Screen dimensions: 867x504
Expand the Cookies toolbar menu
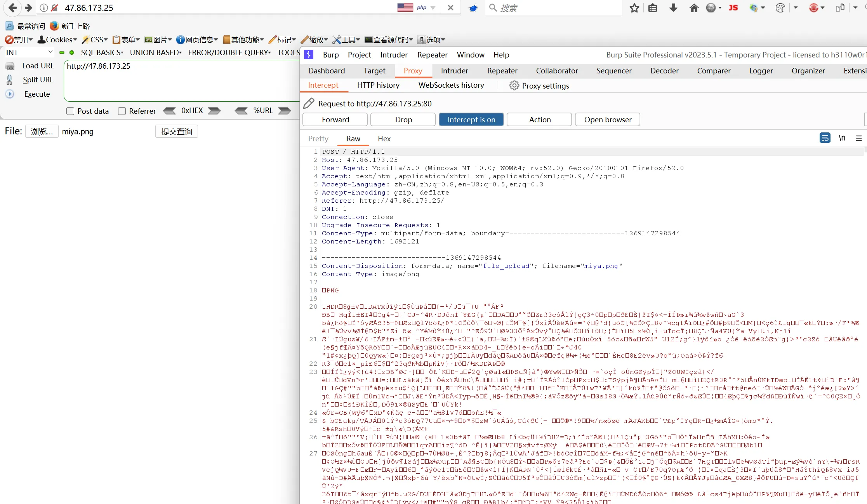click(x=57, y=40)
